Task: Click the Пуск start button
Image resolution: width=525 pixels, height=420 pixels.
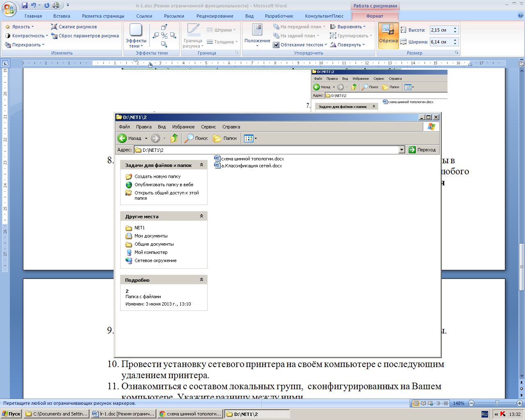Action: point(11,414)
